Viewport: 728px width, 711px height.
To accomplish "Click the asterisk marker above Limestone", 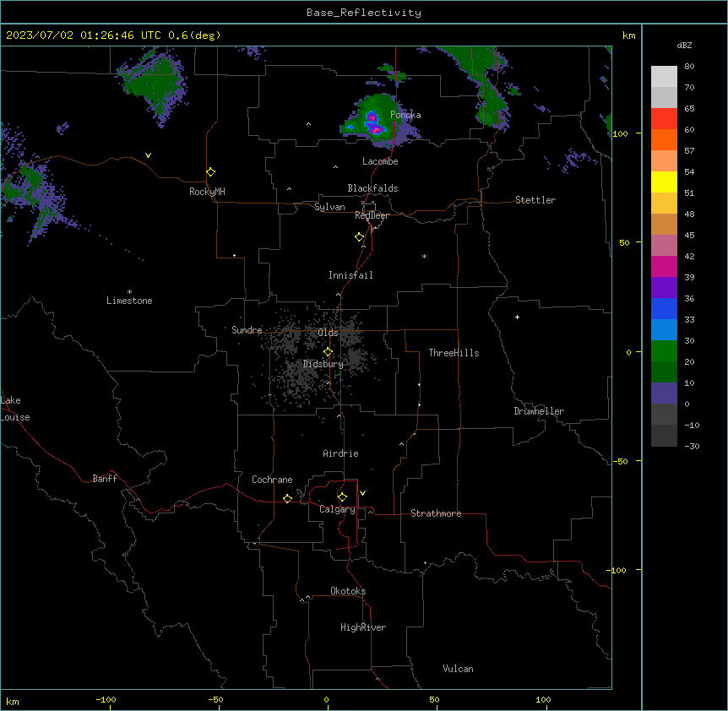I will (129, 292).
